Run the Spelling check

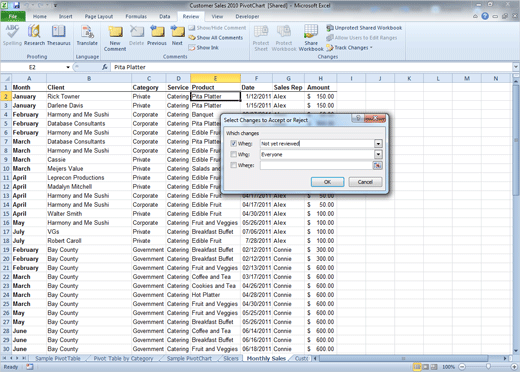coord(12,35)
